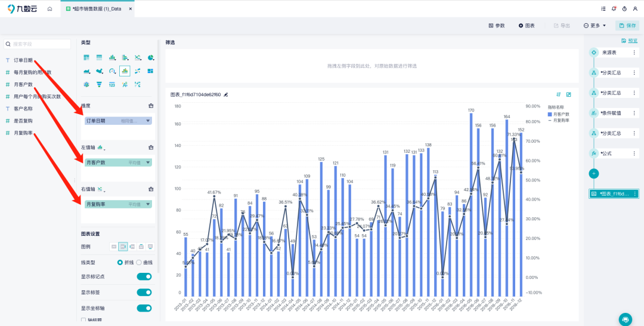
Task: Open the task list icon in header
Action: point(603,8)
